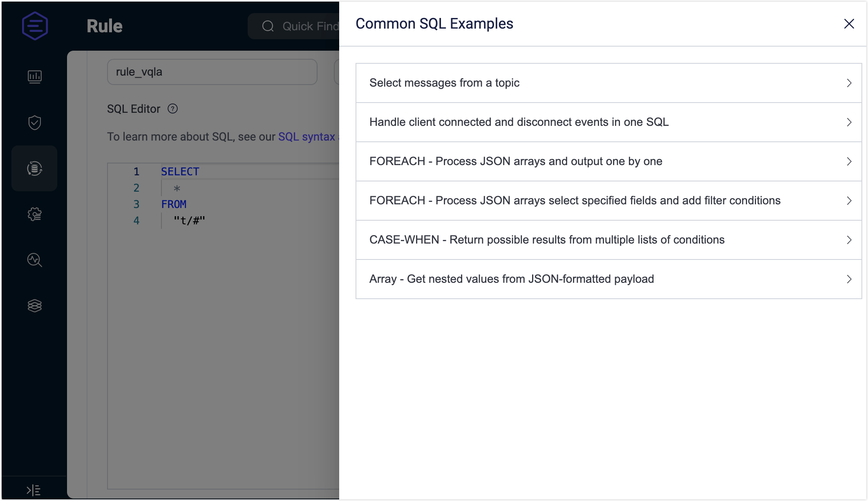The height and width of the screenshot is (501, 868).
Task: Select the data integration sidebar icon
Action: (x=35, y=168)
